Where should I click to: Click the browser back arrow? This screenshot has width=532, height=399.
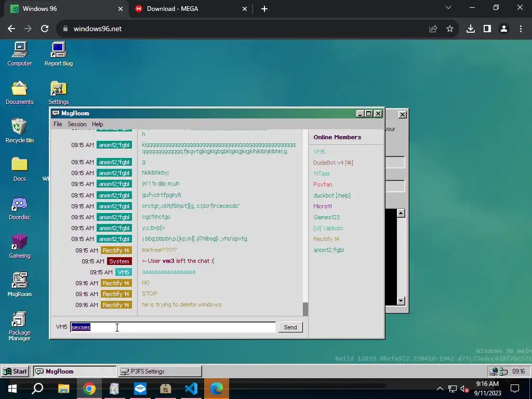pyautogui.click(x=11, y=29)
